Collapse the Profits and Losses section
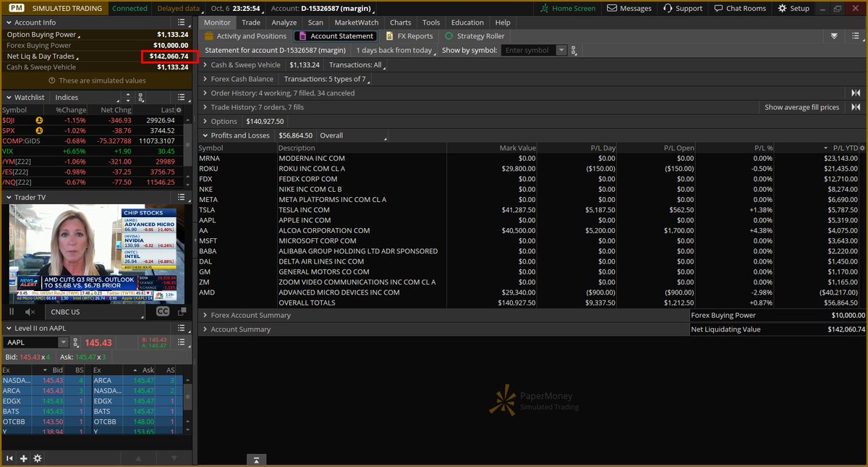The image size is (868, 467). coord(205,135)
